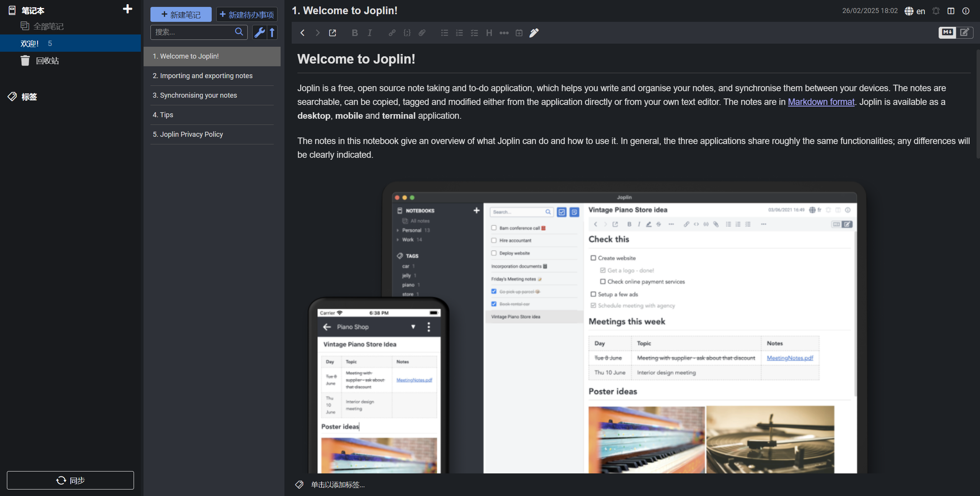Click the pen drawing icon in toolbar
The width and height of the screenshot is (980, 496).
534,33
